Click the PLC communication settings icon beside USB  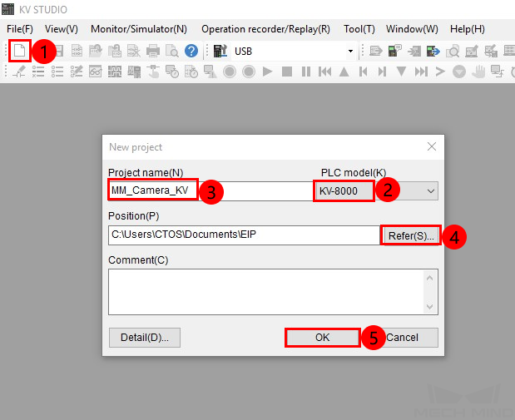[x=220, y=51]
